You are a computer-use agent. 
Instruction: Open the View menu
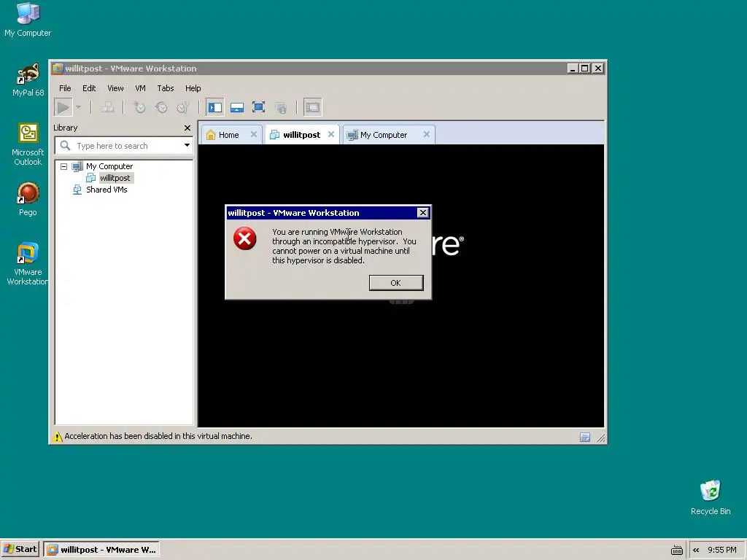coord(115,88)
